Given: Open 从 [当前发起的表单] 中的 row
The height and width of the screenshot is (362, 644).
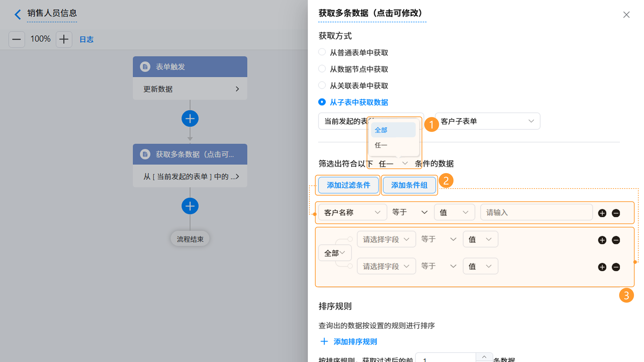Looking at the screenshot, I should (190, 176).
